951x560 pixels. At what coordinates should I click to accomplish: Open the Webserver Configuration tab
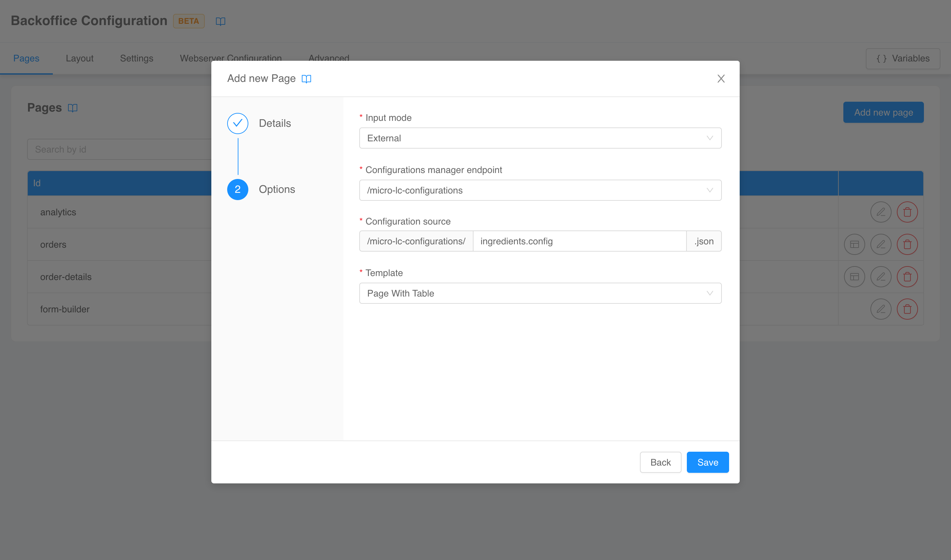230,58
